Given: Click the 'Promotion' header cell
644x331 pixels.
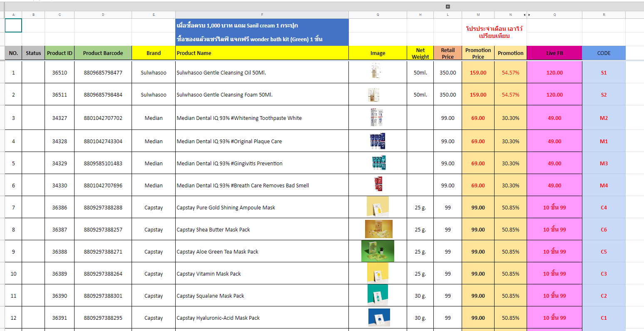Looking at the screenshot, I should pos(510,53).
